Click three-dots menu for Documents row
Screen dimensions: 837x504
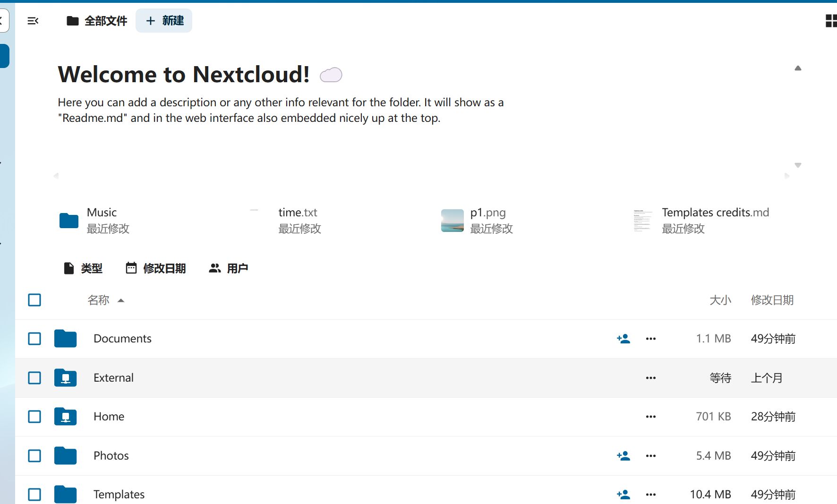(x=650, y=339)
